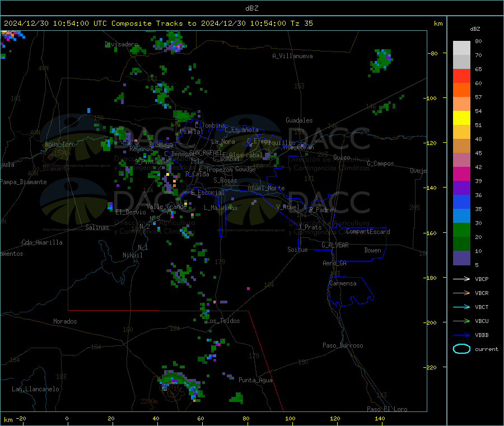
Task: Pick the mauve 42-45 dBZ swatch
Action: point(461,160)
